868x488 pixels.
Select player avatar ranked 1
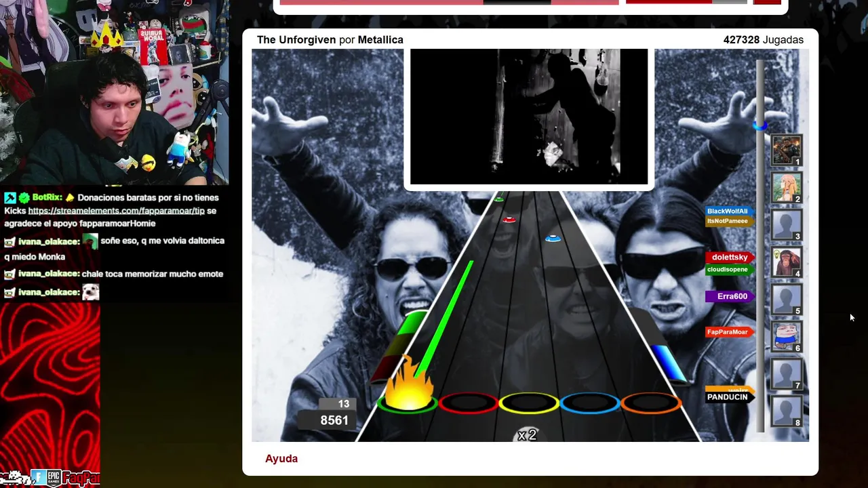787,150
